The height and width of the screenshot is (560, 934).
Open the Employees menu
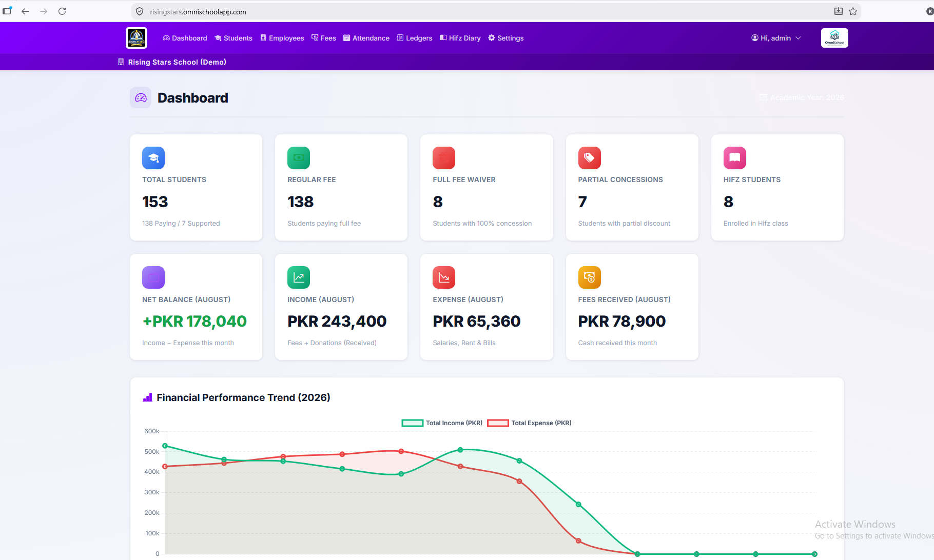coord(282,38)
